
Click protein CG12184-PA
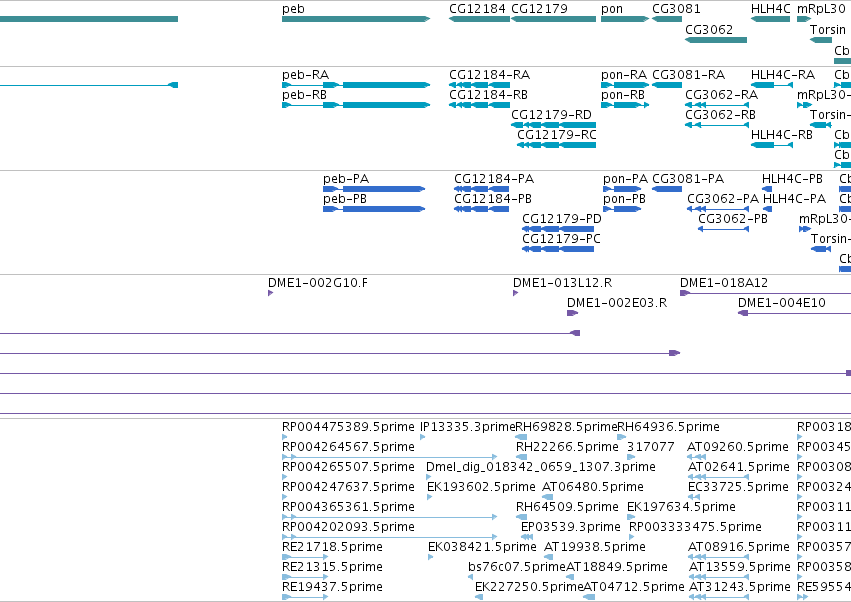(x=481, y=189)
